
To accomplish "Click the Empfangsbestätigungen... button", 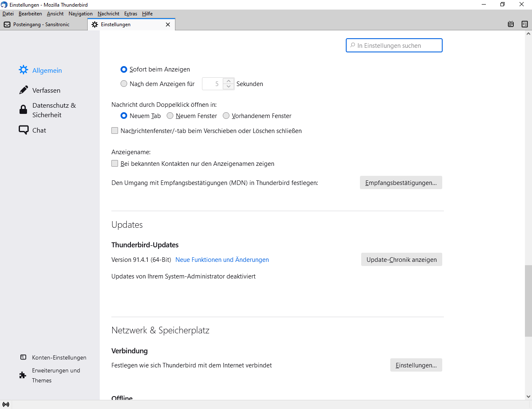I will click(x=401, y=182).
